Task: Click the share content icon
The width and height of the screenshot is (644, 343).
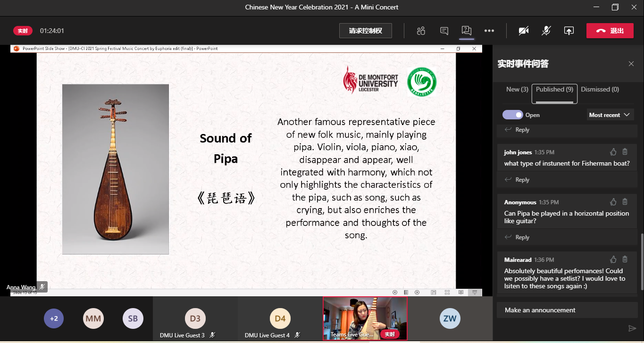Action: (569, 31)
